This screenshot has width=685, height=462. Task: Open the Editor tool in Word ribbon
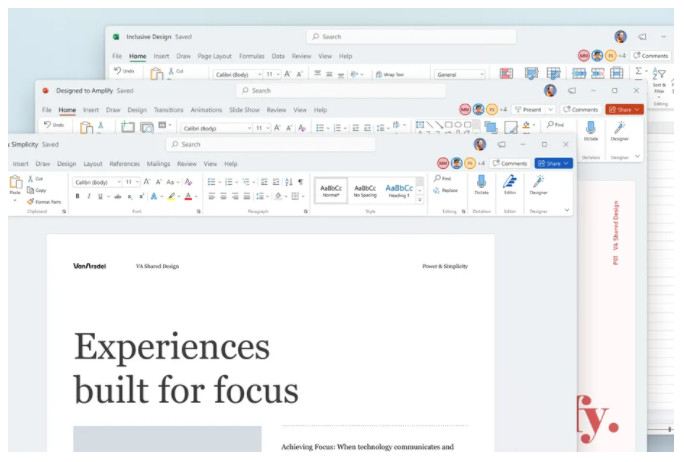[510, 183]
